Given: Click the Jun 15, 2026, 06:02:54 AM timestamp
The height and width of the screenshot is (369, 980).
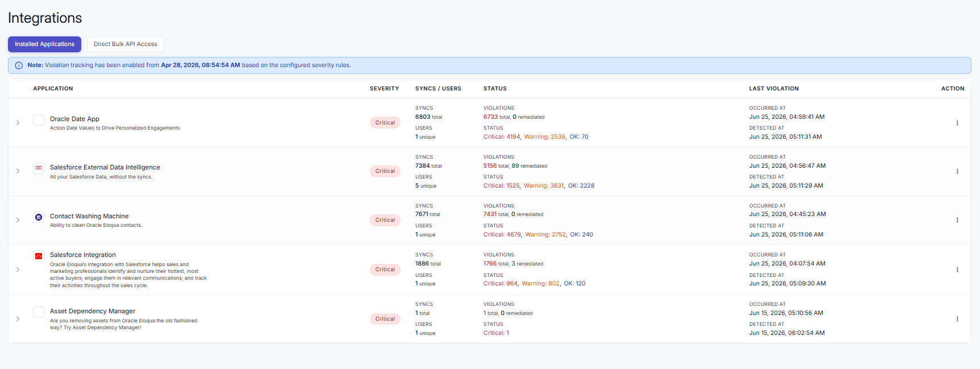Looking at the screenshot, I should click(787, 333).
